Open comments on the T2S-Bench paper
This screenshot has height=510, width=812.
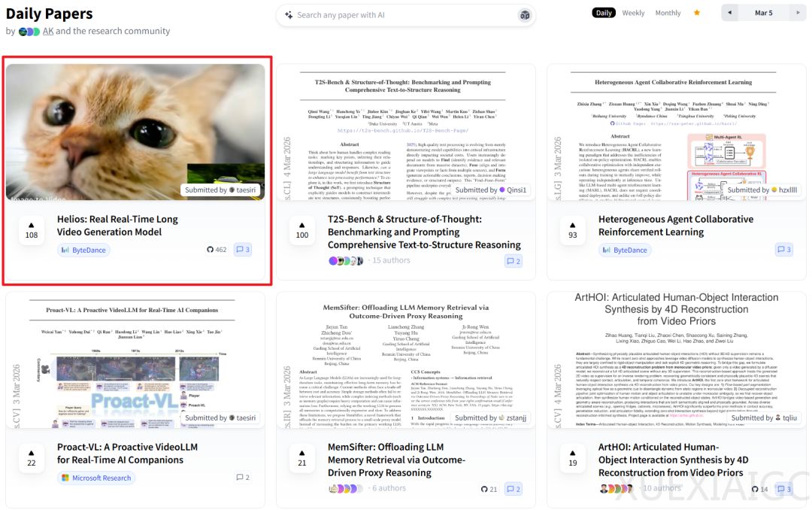coord(514,261)
